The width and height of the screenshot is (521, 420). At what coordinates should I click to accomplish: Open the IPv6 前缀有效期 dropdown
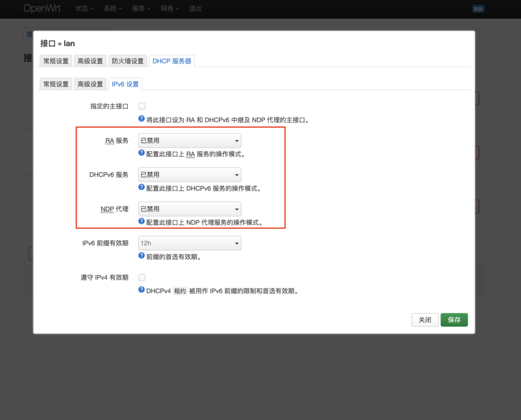190,243
